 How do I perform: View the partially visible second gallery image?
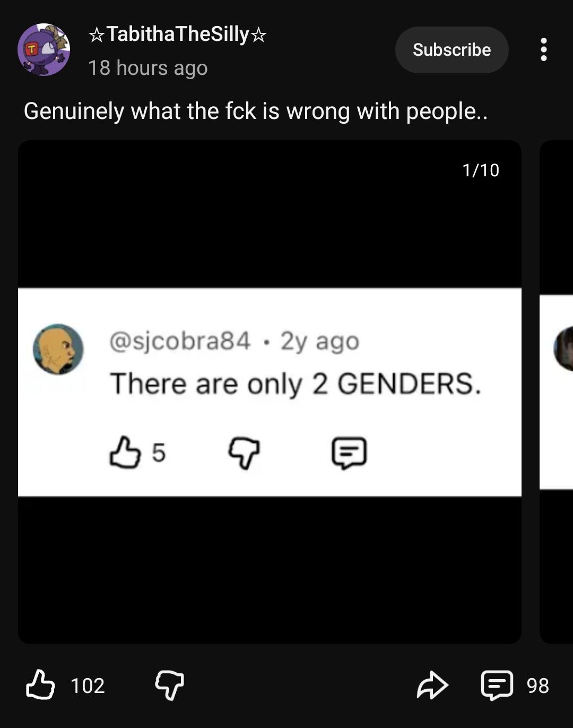click(x=556, y=392)
